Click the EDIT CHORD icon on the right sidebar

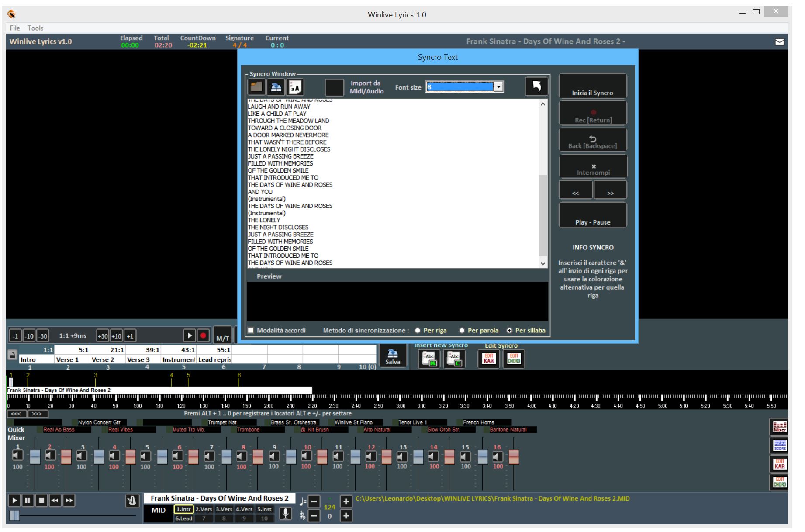tap(780, 482)
